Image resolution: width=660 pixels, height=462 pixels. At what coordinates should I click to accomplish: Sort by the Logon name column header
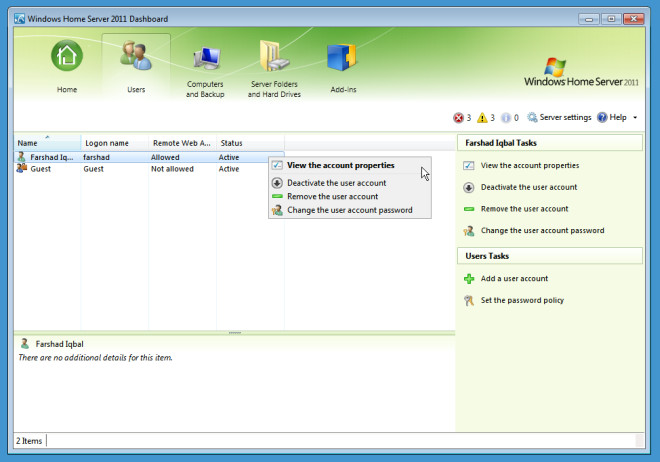click(x=114, y=143)
